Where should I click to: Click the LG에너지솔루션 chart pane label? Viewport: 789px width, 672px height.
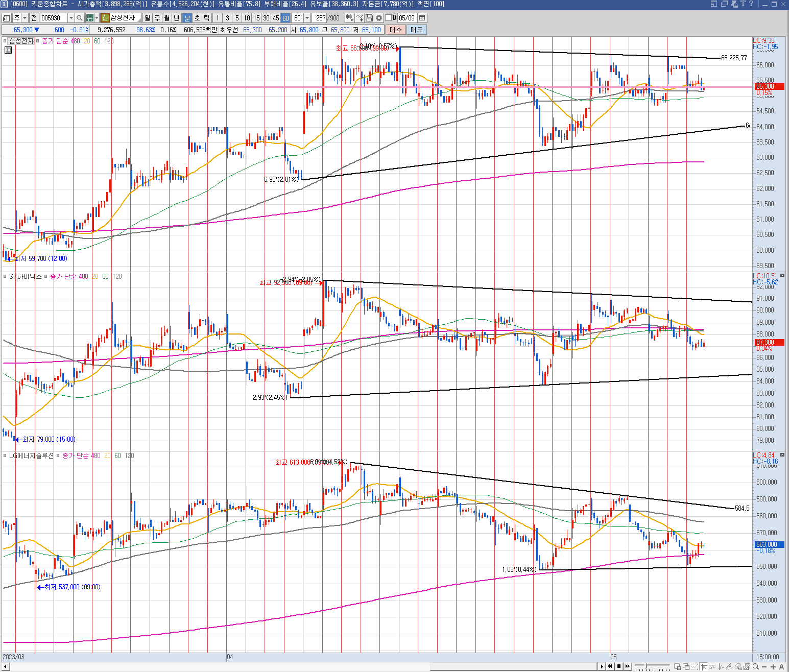pyautogui.click(x=31, y=455)
